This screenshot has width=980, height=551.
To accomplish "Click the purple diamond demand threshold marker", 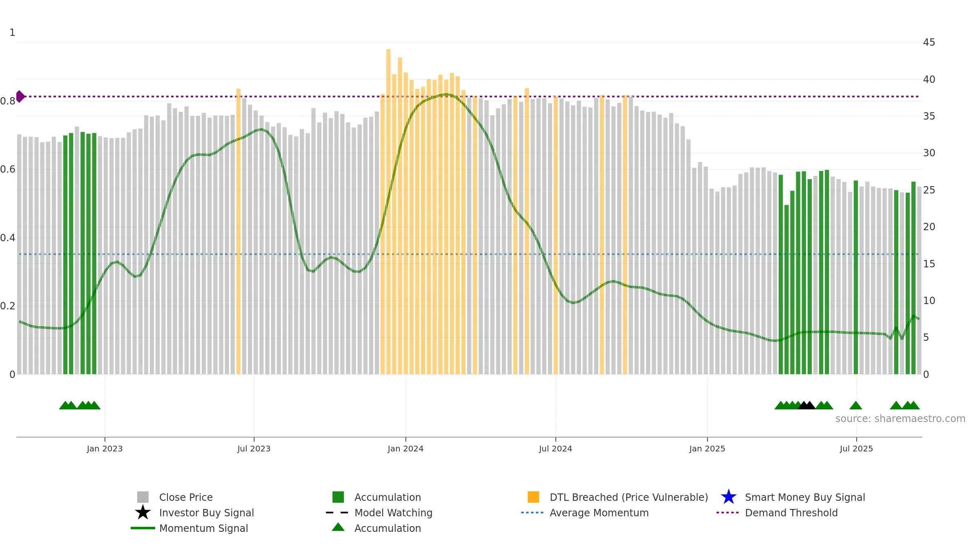I will tap(20, 97).
